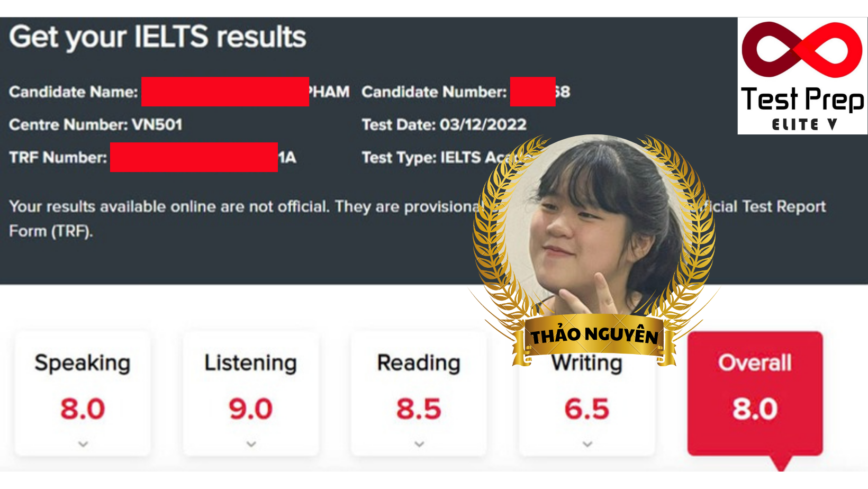Click the redacted Candidate Name field

(x=225, y=92)
